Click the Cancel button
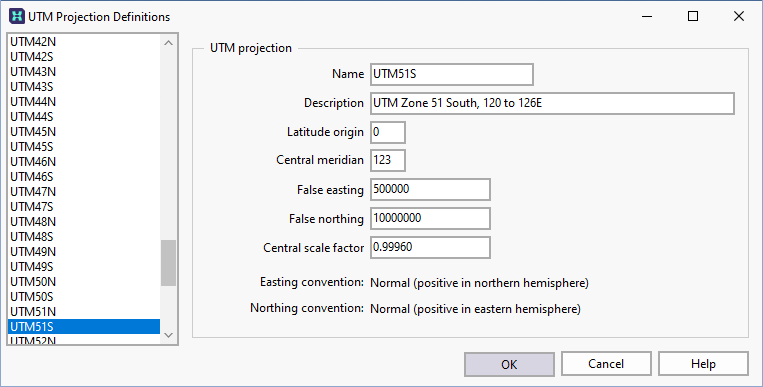 click(606, 364)
